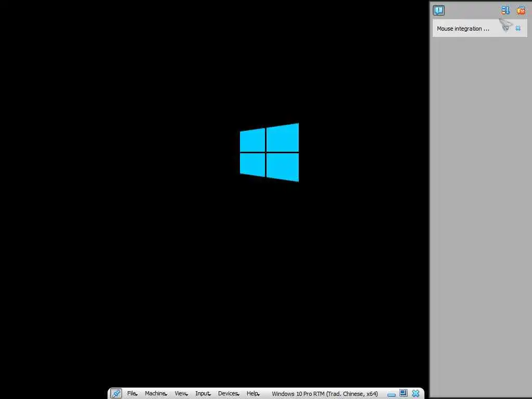
Task: Open the File menu in mini toolbar
Action: (x=132, y=394)
